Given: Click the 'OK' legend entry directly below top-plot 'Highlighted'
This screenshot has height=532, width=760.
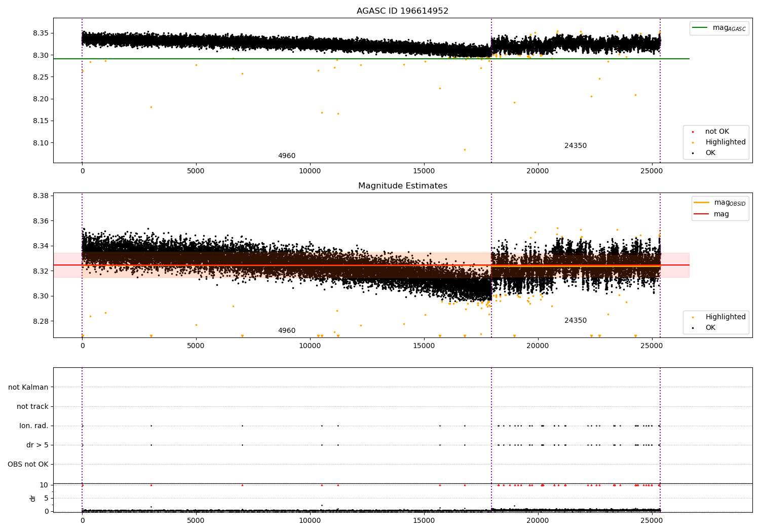Looking at the screenshot, I should [710, 153].
